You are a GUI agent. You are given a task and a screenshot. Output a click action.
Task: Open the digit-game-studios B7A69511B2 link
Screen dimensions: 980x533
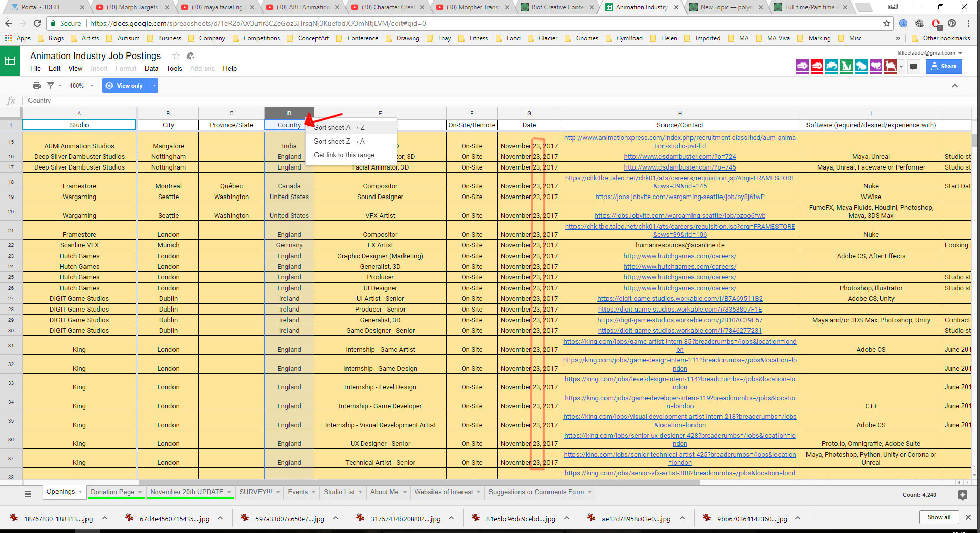tap(680, 299)
